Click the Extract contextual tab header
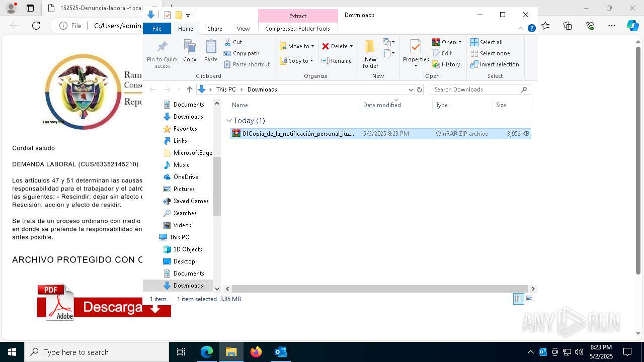Viewport: 644px width, 362px height. [298, 16]
